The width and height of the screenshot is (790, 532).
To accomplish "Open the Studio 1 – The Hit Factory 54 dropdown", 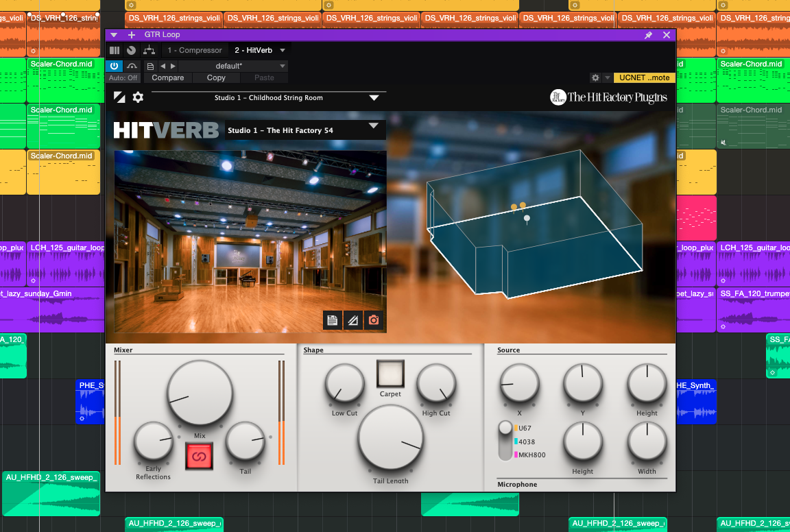I will 305,130.
